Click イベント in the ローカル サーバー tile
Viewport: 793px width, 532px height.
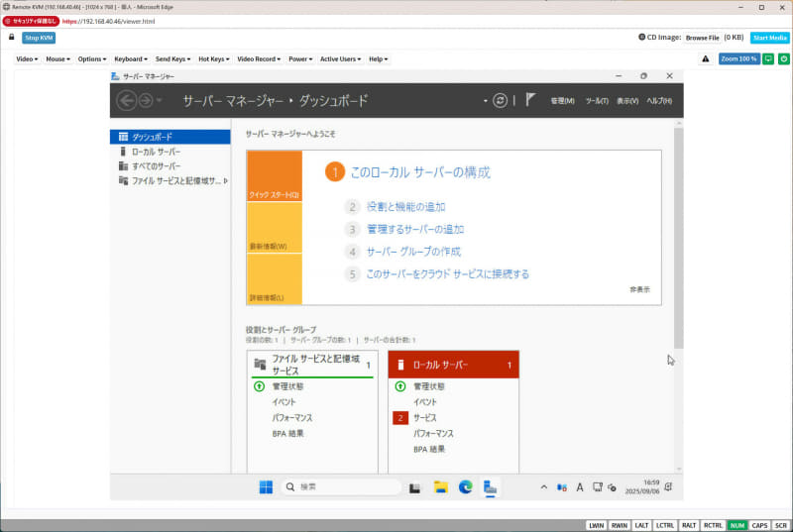pyautogui.click(x=425, y=402)
